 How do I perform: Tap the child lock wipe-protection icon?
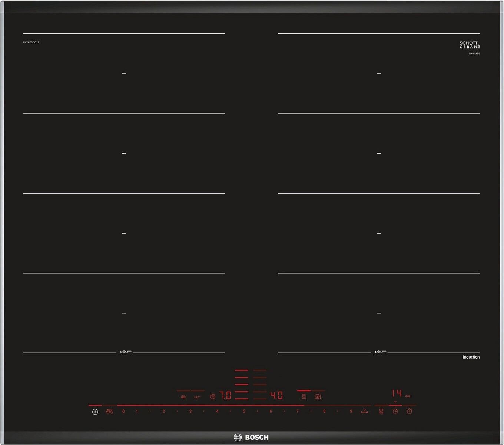click(109, 411)
